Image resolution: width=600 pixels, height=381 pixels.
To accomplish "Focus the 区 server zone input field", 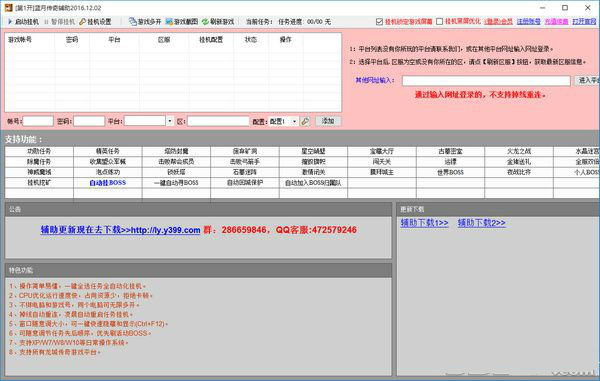I will tap(218, 121).
